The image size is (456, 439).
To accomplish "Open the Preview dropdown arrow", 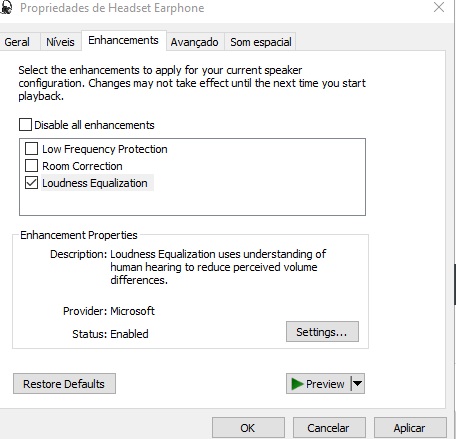I will pos(357,384).
